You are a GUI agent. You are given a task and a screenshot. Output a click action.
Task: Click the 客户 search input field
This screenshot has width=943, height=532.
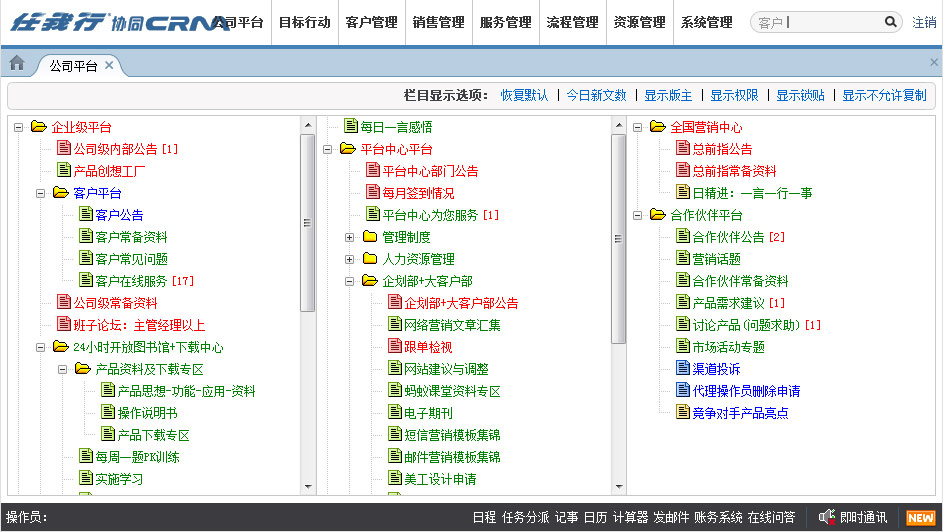[815, 22]
